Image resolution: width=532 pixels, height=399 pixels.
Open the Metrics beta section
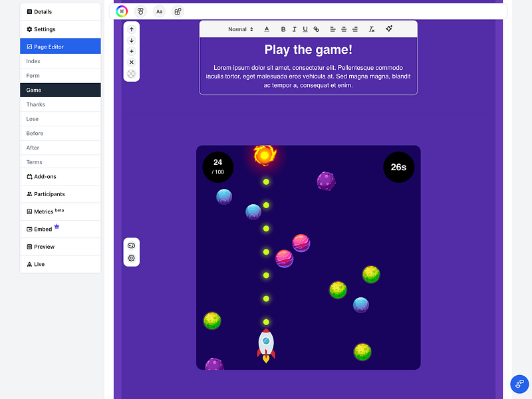pyautogui.click(x=61, y=211)
